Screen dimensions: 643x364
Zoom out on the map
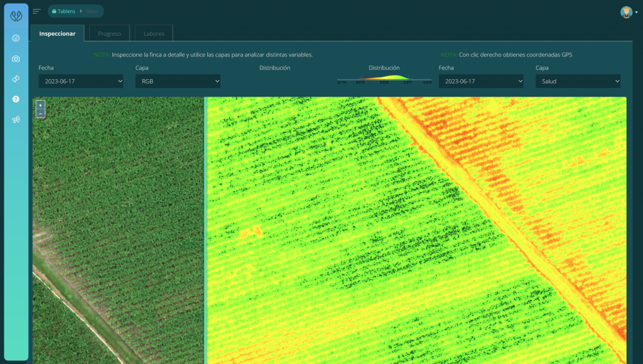40,114
